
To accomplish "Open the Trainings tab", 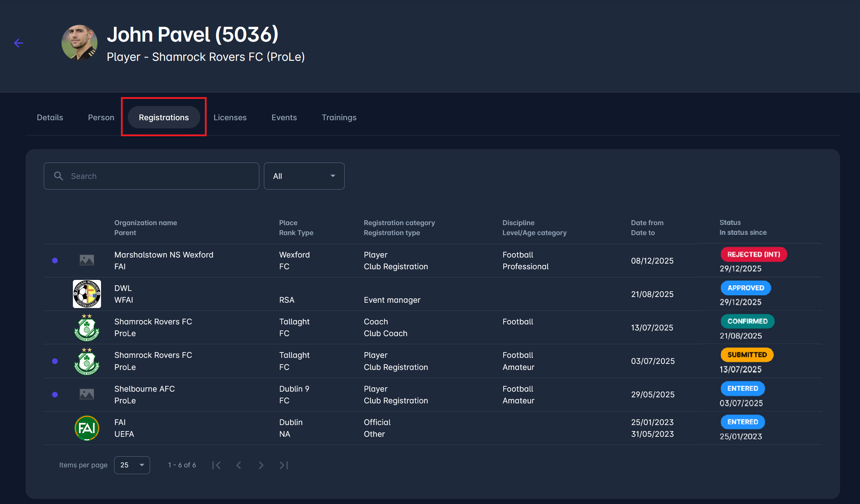I will point(339,117).
